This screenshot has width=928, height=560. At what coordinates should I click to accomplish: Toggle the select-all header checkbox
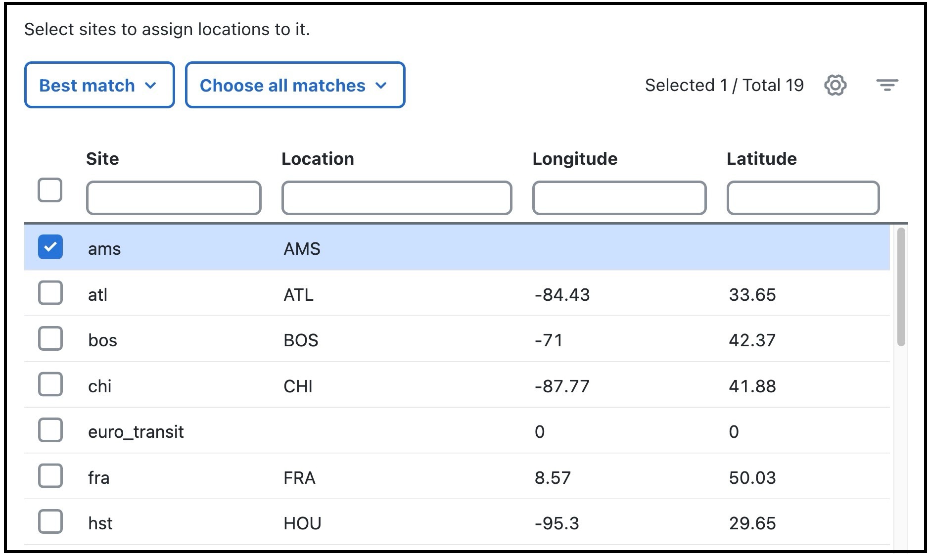pos(50,190)
